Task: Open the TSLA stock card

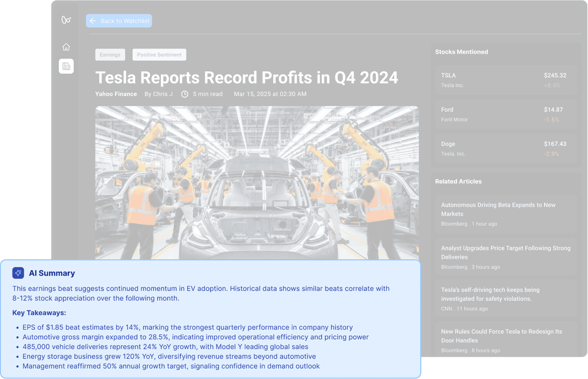Action: click(x=505, y=80)
